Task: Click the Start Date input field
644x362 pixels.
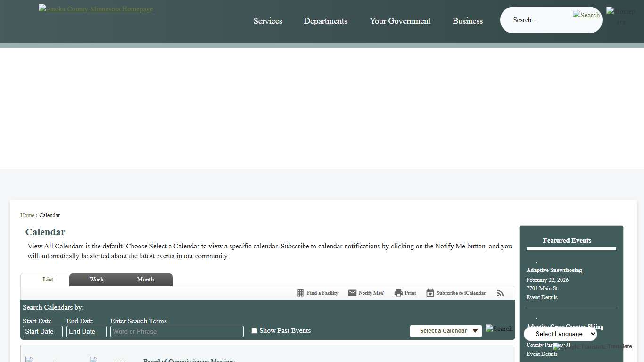Action: [42, 332]
